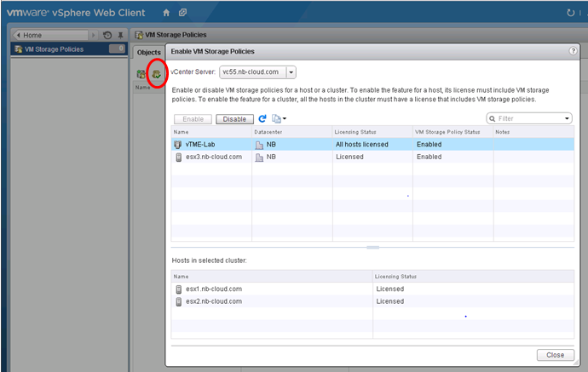Click NB datacenter in vTME-Lab row
588x372 pixels.
271,144
